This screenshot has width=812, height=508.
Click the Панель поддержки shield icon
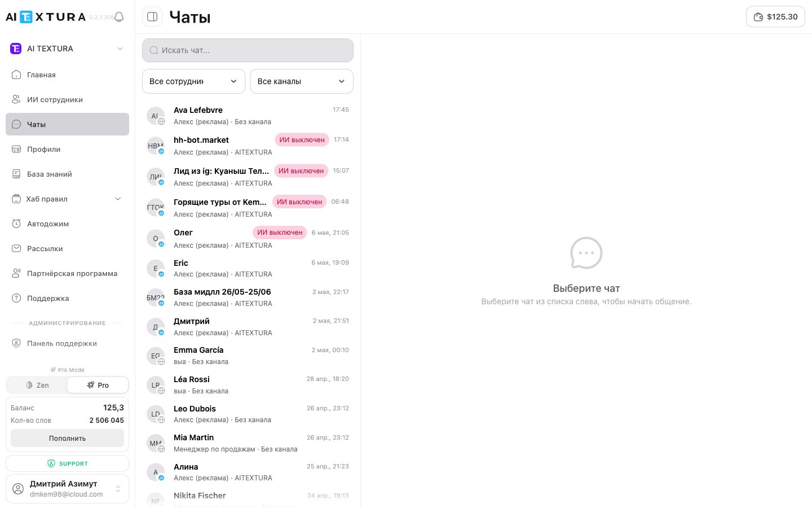coord(16,343)
